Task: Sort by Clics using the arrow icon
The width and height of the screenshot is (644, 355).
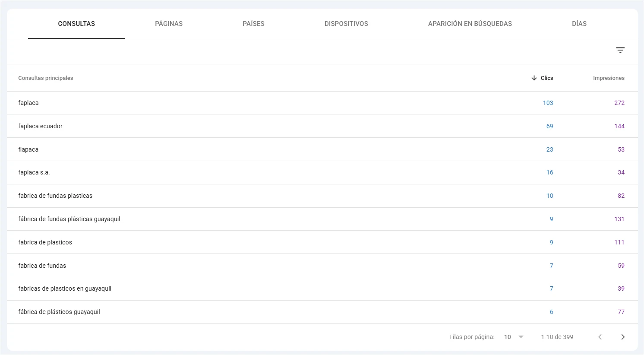Action: click(x=534, y=78)
